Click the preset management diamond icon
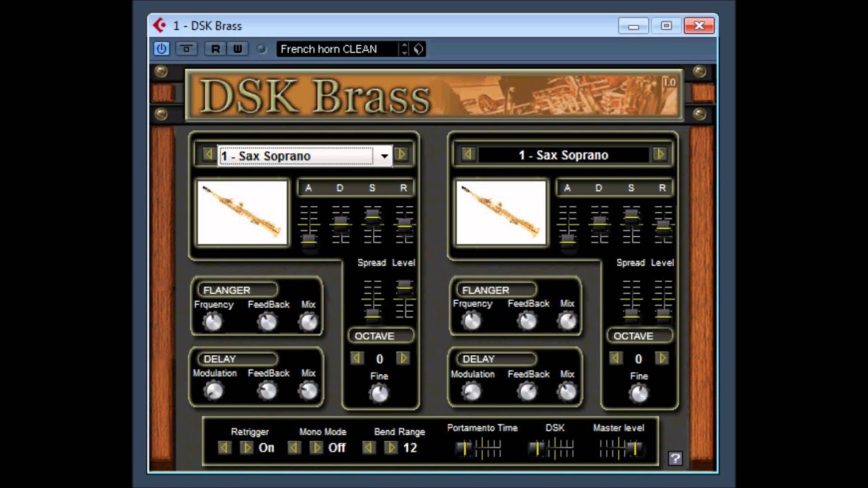Screen dimensions: 868x488 pyautogui.click(x=418, y=49)
